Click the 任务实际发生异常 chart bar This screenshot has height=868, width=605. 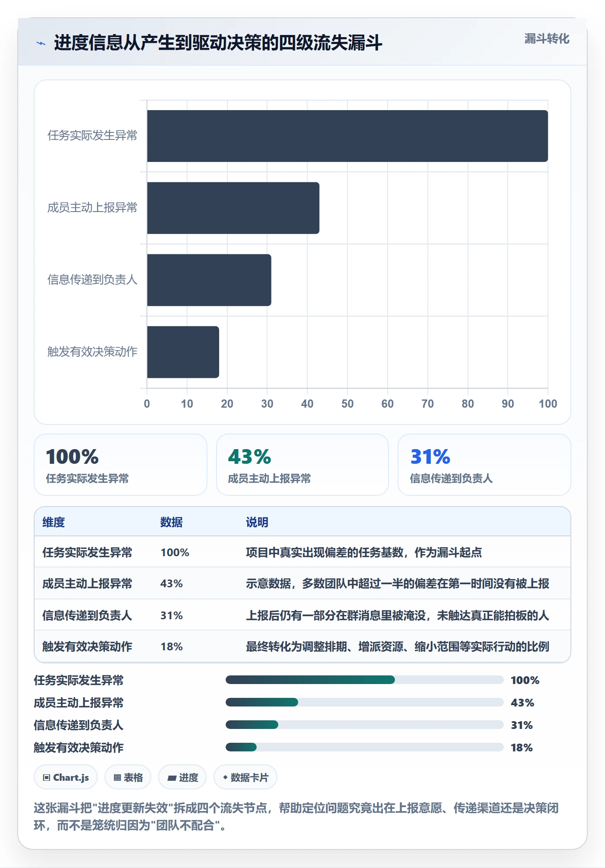pos(347,136)
